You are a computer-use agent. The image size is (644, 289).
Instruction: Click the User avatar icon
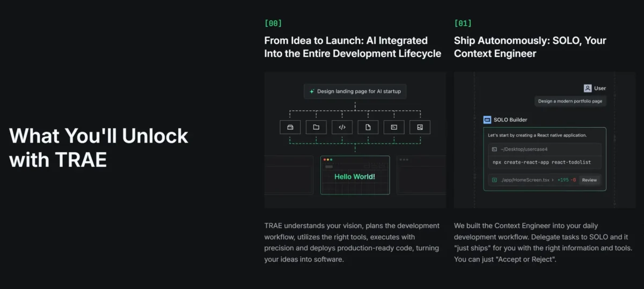[588, 88]
